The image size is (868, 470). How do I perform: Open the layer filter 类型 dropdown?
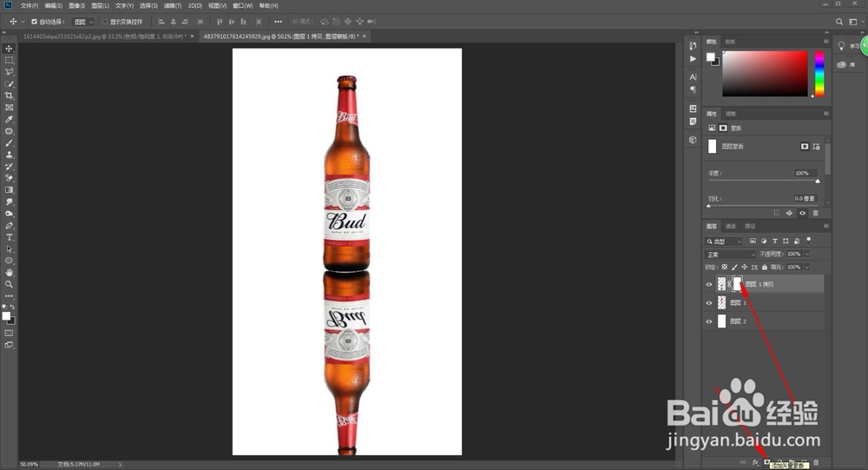(724, 242)
